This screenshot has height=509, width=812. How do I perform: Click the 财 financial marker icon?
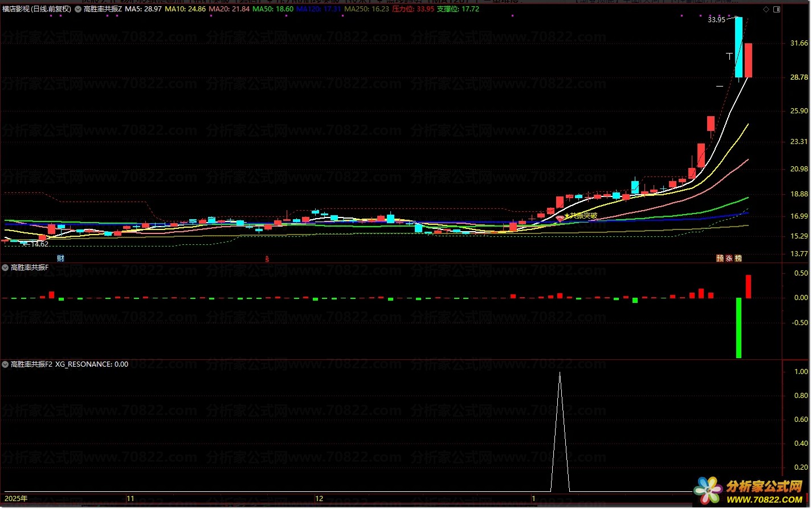click(60, 258)
